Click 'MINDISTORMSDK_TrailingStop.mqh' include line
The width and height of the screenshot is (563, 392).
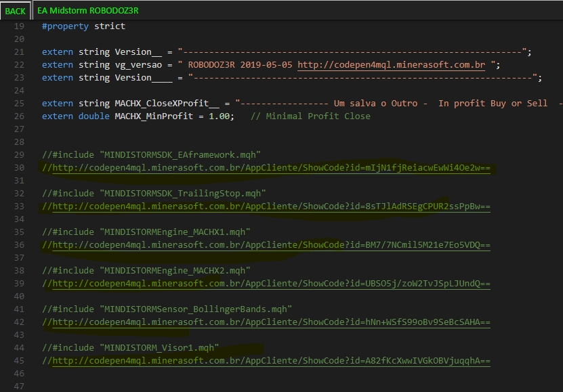pyautogui.click(x=154, y=194)
